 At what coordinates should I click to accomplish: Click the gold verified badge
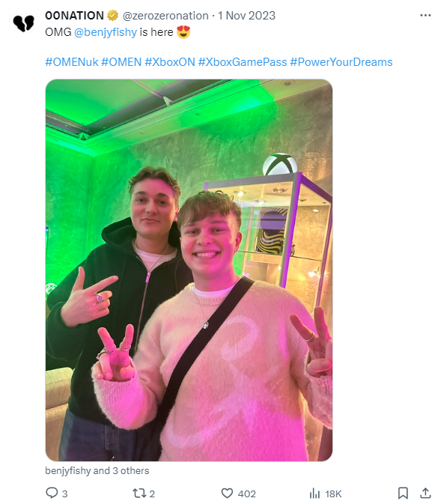112,16
